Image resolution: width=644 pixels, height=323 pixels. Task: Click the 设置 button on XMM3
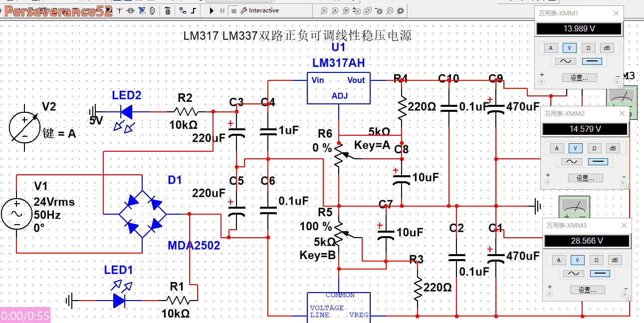[x=587, y=290]
